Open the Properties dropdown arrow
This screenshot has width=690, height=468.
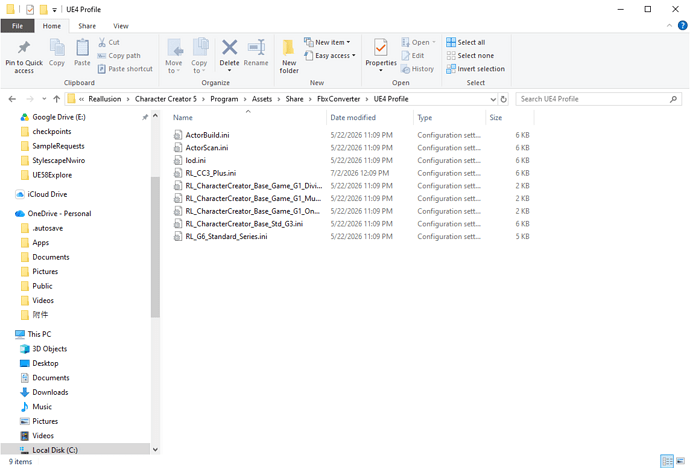point(381,70)
